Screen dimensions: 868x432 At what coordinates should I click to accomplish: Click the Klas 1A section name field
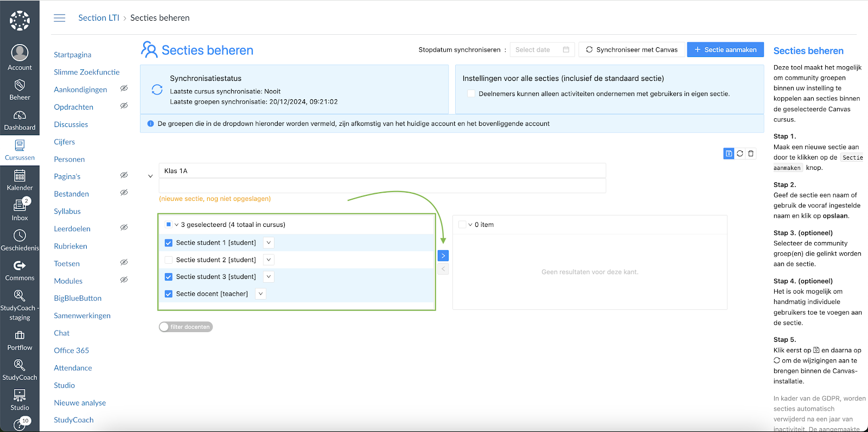tap(382, 170)
